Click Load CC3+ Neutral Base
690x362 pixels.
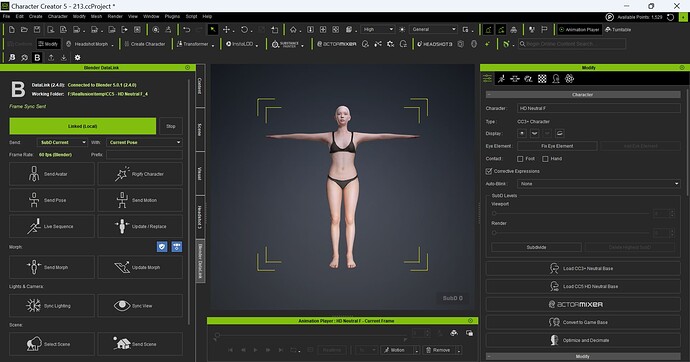click(x=583, y=268)
